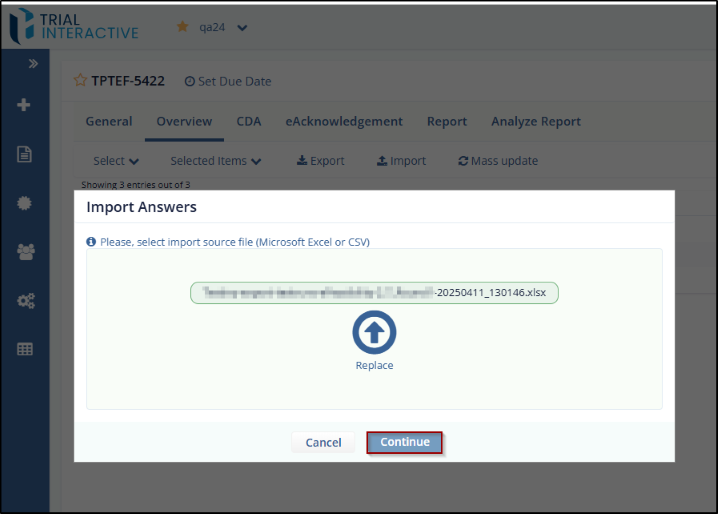Screen dimensions: 718x514
Task: Open the qa24 room dropdown
Action: tap(242, 28)
